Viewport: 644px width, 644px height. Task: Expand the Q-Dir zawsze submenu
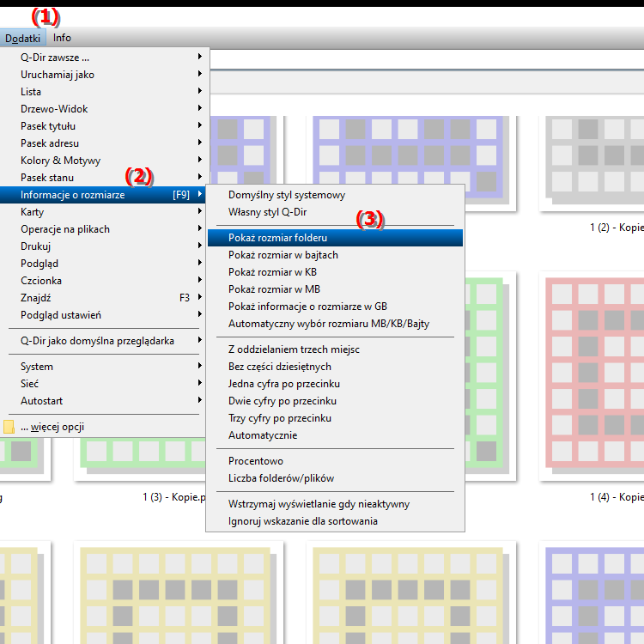pyautogui.click(x=105, y=57)
